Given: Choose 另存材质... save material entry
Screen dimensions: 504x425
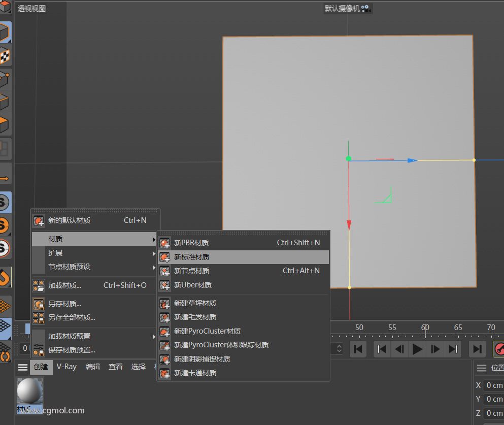Looking at the screenshot, I should pos(94,304).
